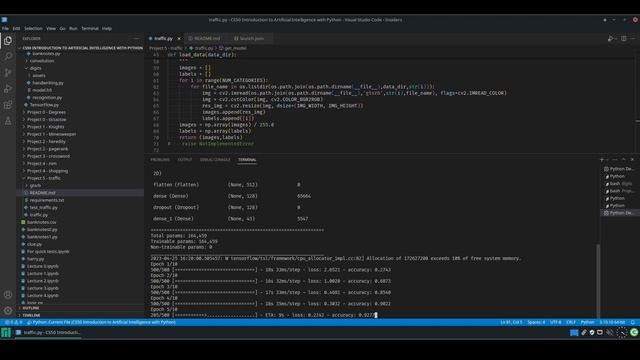The image size is (640, 360).
Task: Open the Accounts menu icon
Action: [8, 295]
